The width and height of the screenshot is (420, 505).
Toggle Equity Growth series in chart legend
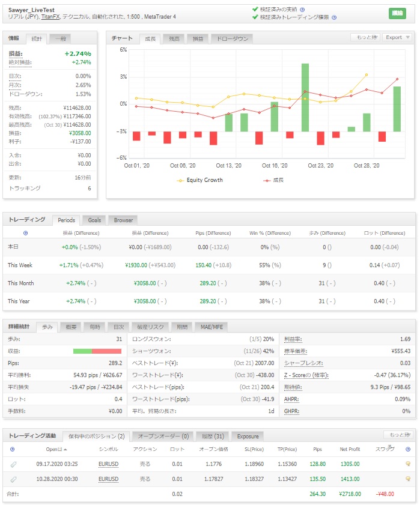(200, 180)
